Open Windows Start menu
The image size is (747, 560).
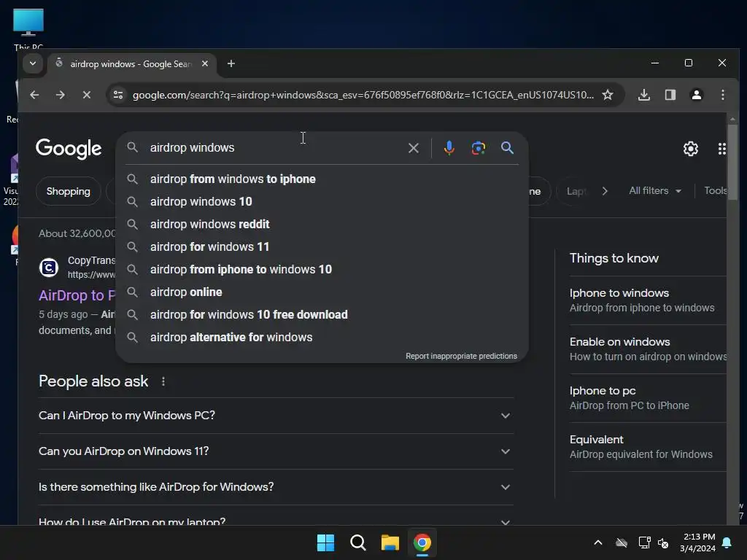326,542
